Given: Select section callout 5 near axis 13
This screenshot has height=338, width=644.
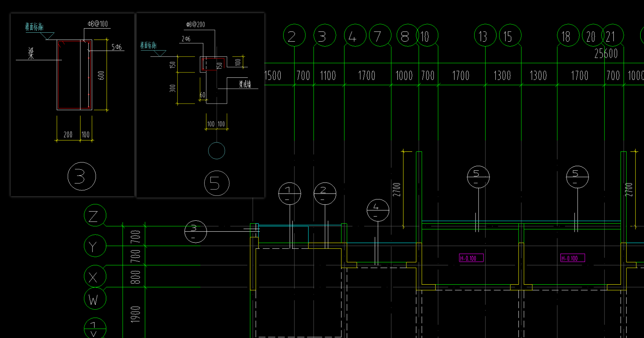Looking at the screenshot, I should click(478, 177).
